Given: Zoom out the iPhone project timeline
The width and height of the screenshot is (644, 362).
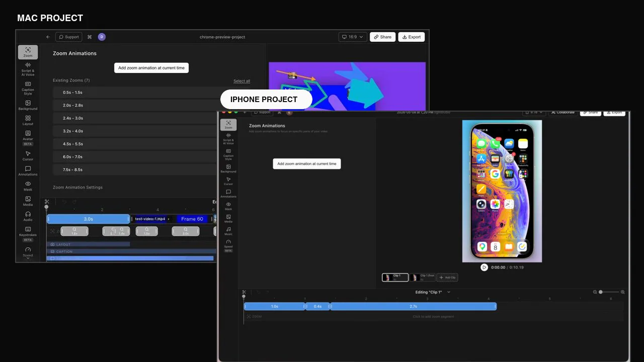Looking at the screenshot, I should click(x=595, y=292).
